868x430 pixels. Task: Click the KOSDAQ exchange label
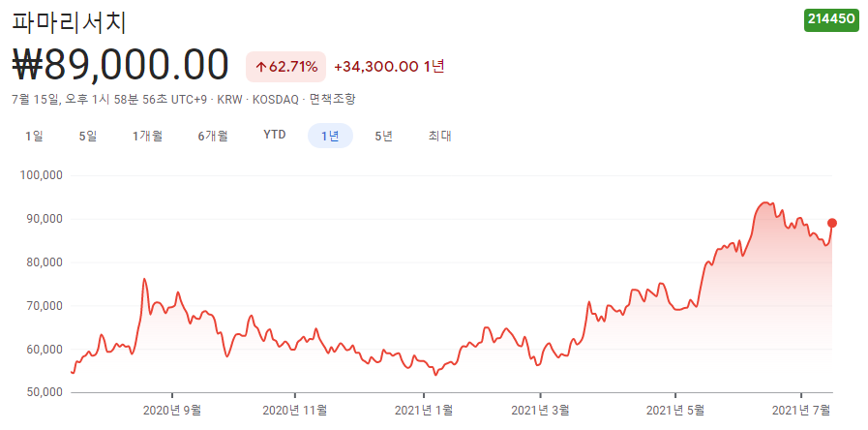[x=275, y=101]
